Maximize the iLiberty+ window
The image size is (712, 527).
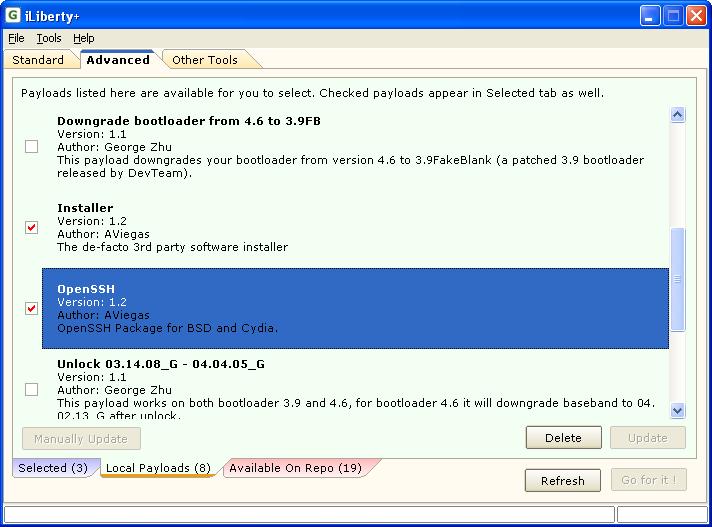[x=673, y=16]
